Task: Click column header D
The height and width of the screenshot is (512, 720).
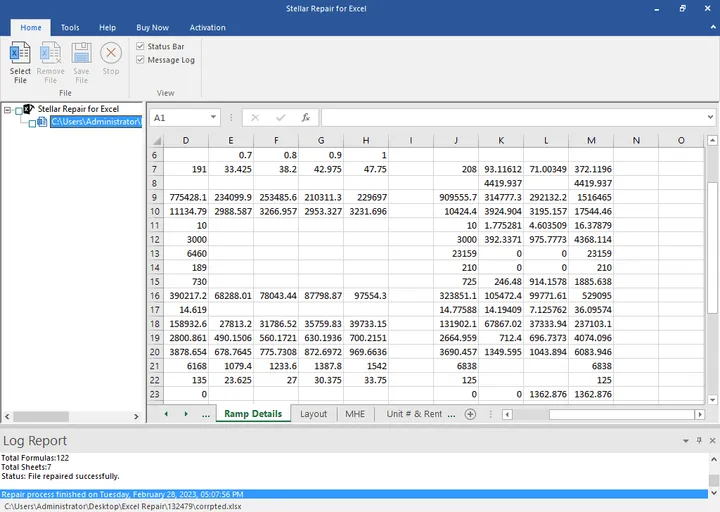Action: tap(186, 141)
